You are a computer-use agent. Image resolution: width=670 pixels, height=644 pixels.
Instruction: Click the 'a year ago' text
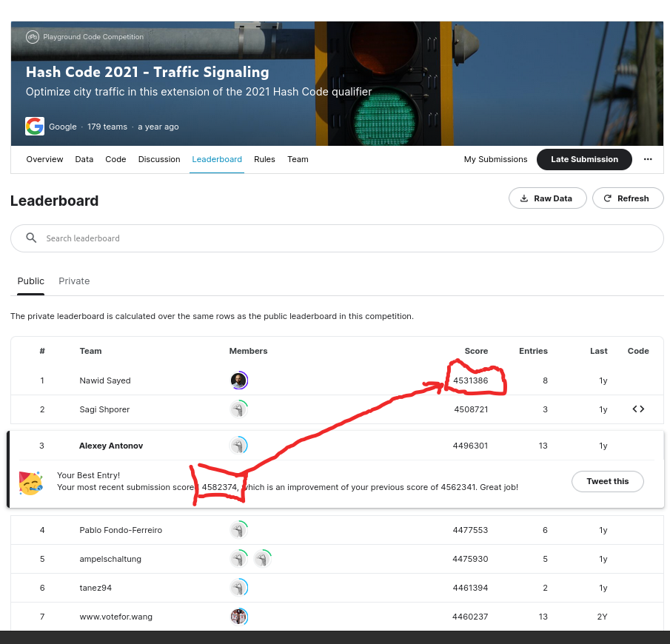(x=158, y=127)
